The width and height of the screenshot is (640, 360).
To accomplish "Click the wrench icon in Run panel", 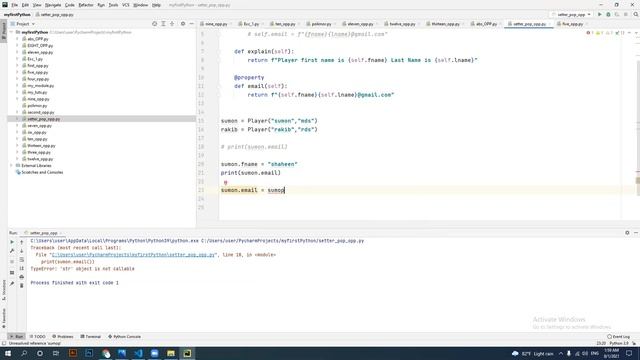I will click(12, 251).
